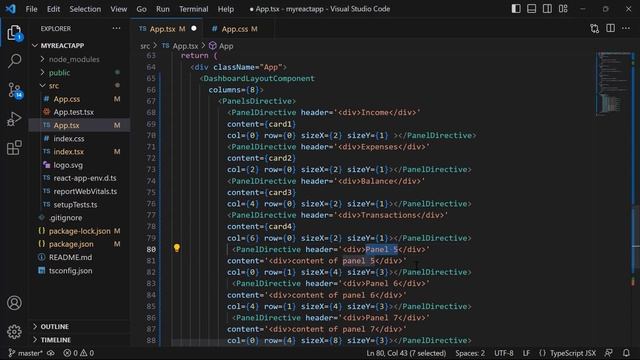Click the UTF-8 encoding selector
This screenshot has height=360, width=640.
coord(504,353)
